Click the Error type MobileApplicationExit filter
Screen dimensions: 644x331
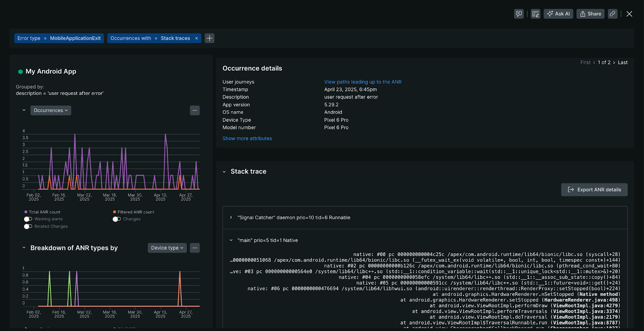click(59, 38)
